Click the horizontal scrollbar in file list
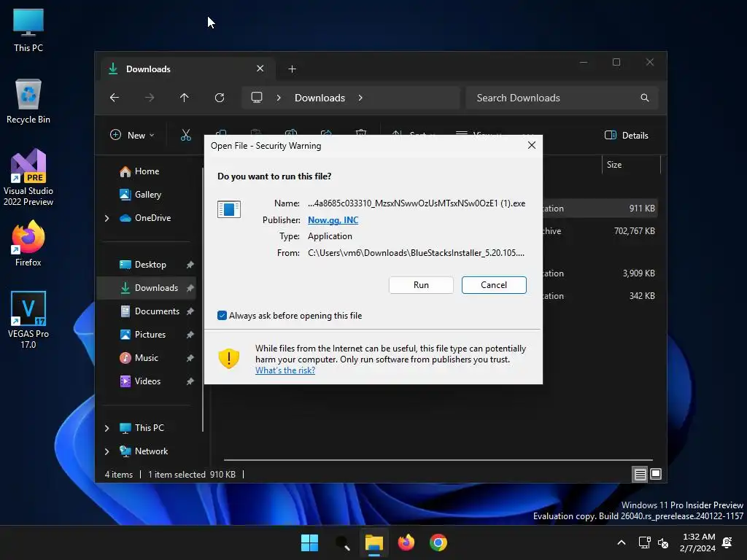The image size is (747, 560). [438, 460]
